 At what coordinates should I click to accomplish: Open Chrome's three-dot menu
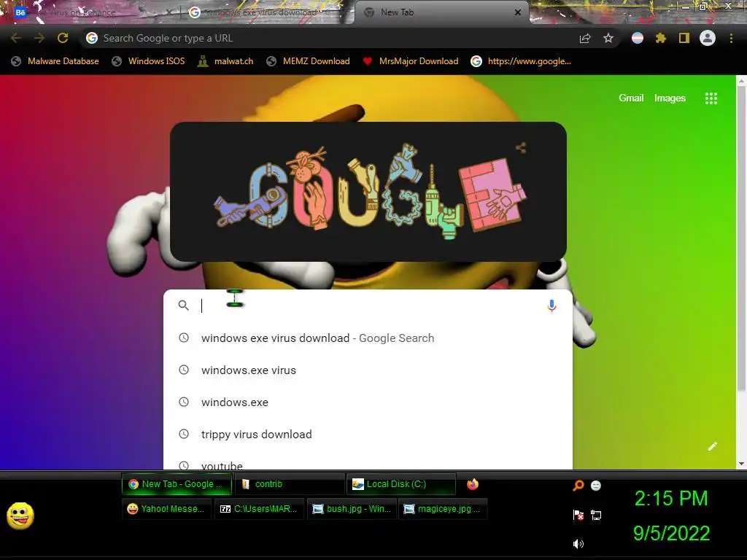click(x=731, y=38)
